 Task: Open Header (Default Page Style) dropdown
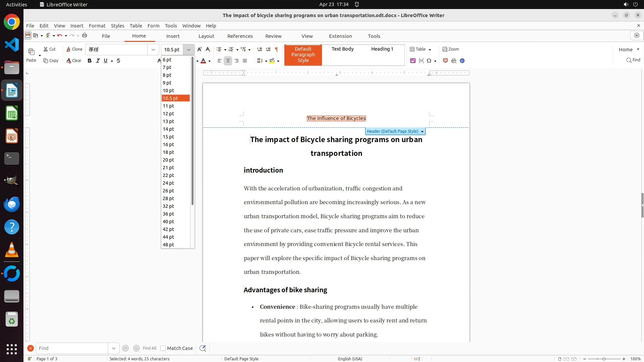[422, 131]
